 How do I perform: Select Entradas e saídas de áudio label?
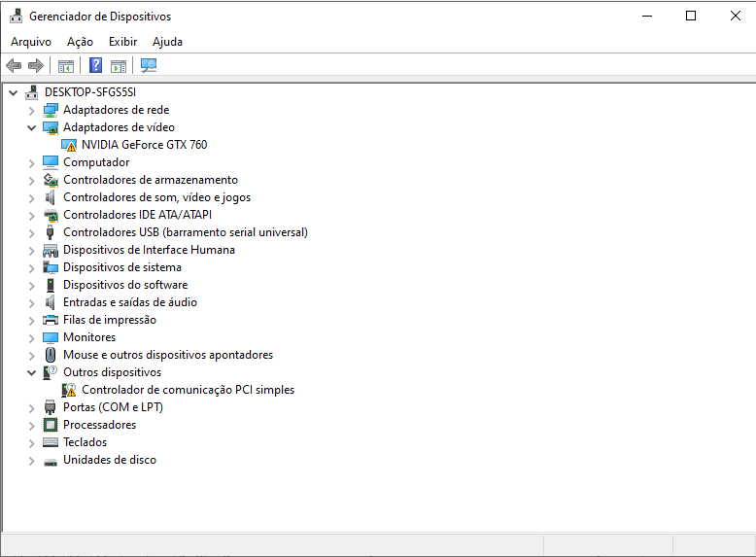tap(130, 302)
